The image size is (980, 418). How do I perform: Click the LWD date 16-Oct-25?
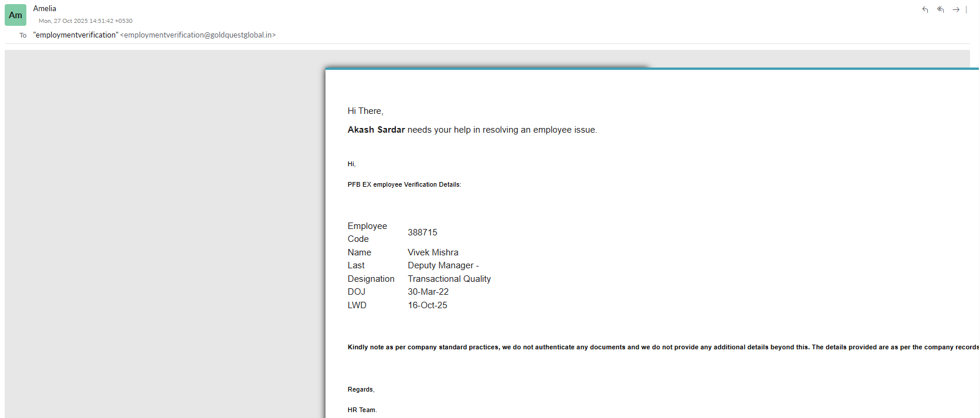[x=428, y=305]
